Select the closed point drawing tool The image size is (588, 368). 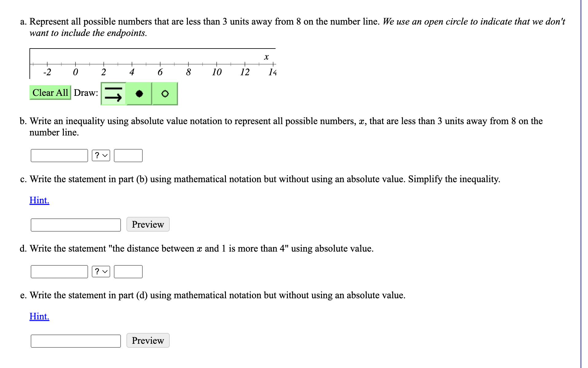(x=139, y=94)
